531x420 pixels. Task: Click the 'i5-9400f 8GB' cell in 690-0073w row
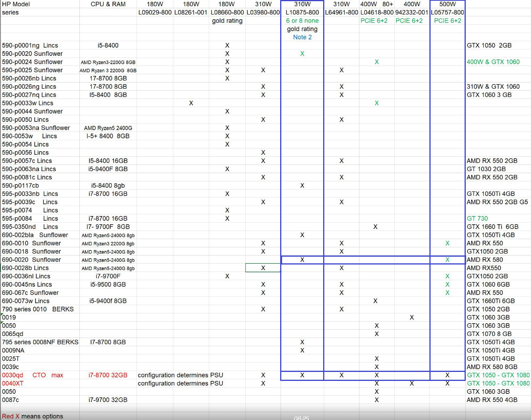108,301
